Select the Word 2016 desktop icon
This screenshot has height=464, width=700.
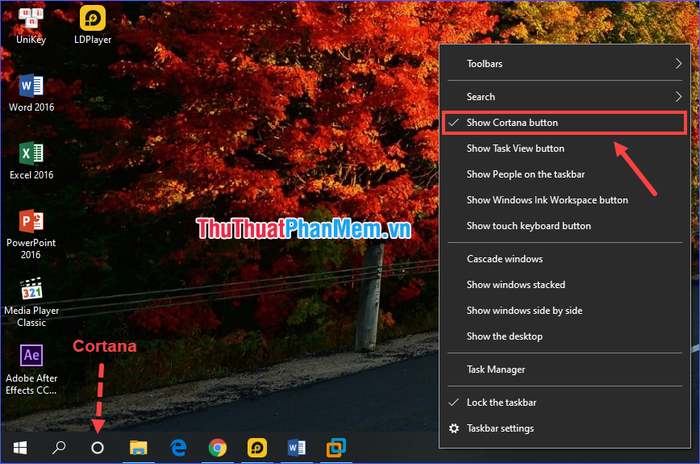[x=31, y=93]
